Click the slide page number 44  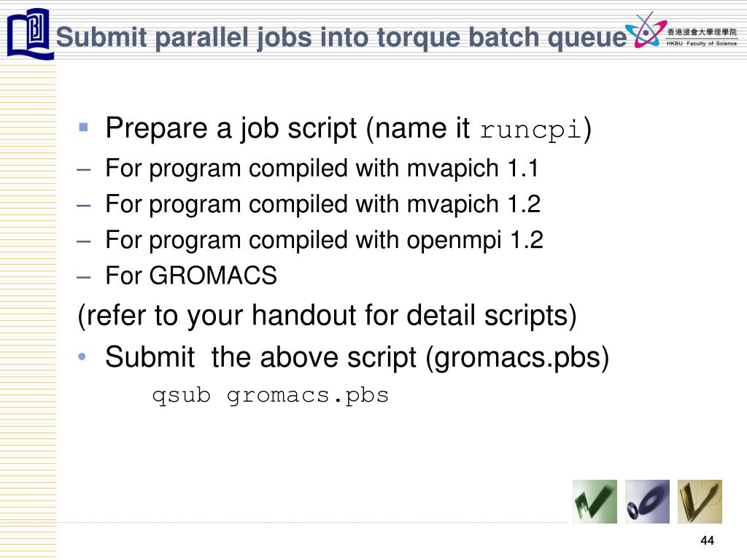coord(708,540)
